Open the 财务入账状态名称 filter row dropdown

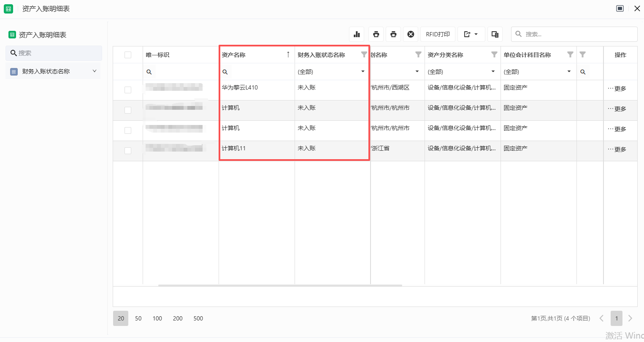click(363, 72)
